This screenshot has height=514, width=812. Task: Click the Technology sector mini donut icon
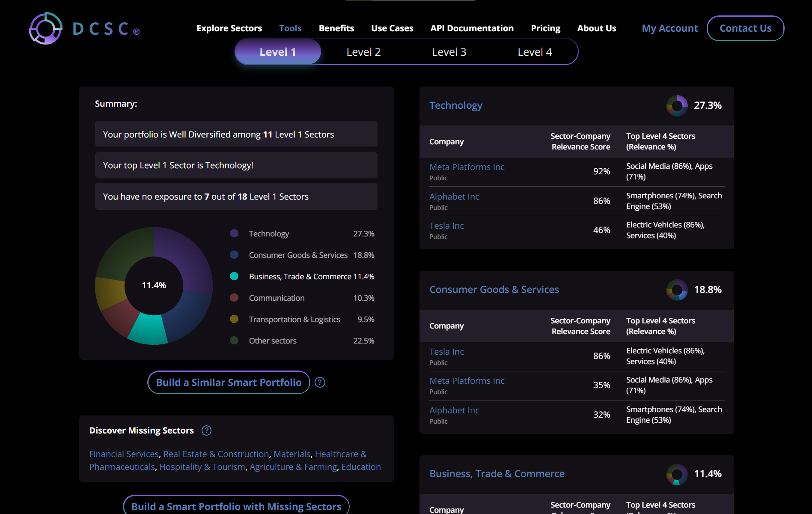coord(677,105)
